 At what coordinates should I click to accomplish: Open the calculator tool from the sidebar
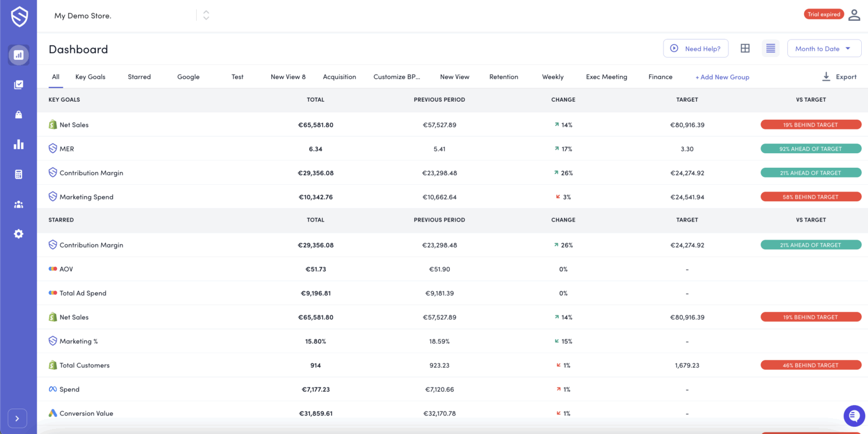(19, 174)
